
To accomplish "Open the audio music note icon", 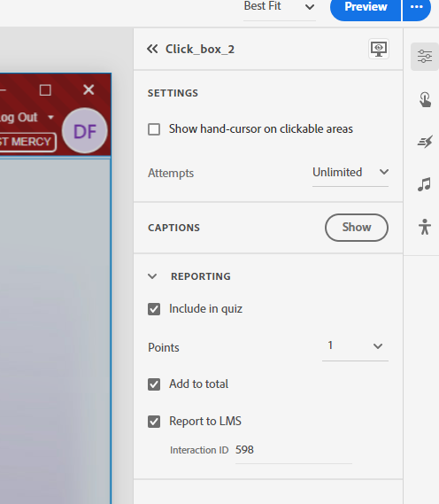I will 424,184.
